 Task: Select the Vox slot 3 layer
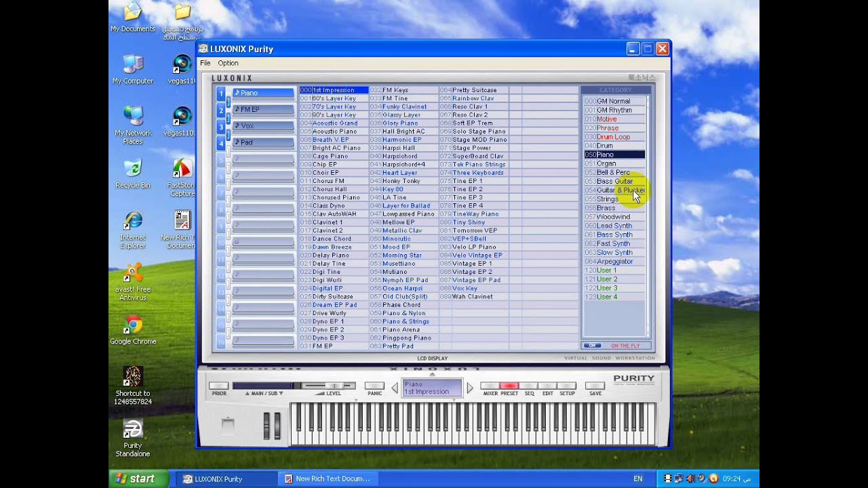(x=263, y=126)
